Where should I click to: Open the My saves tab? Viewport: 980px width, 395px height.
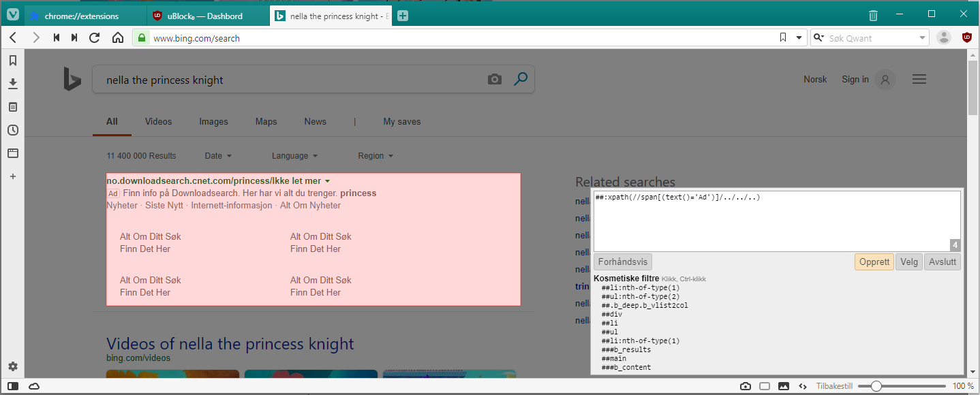pyautogui.click(x=402, y=121)
